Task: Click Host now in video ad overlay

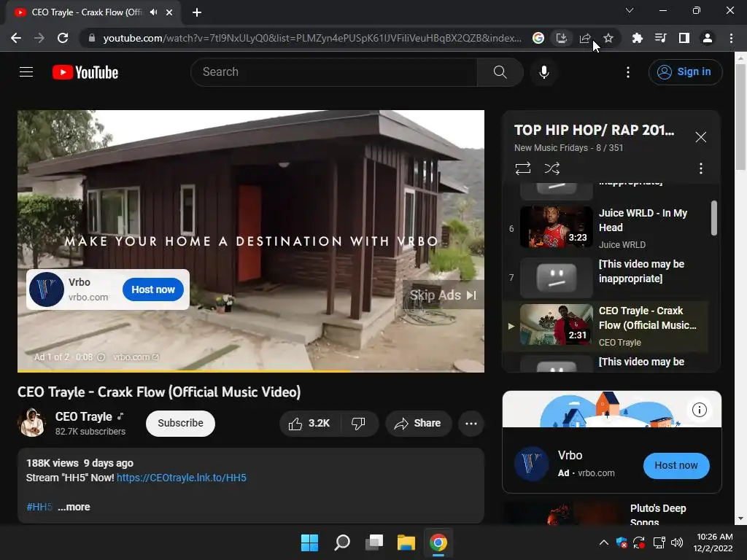Action: [x=153, y=289]
